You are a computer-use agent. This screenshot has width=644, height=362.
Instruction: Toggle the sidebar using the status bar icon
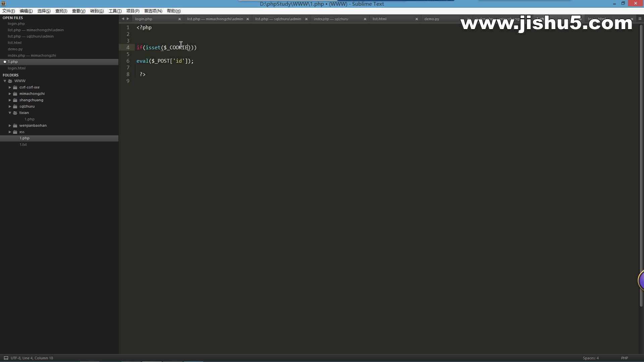click(6, 358)
